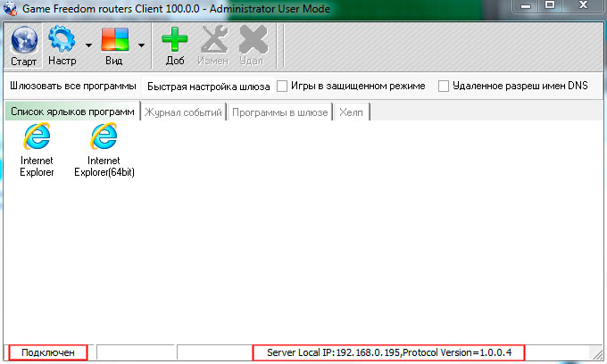This screenshot has height=364, width=607.
Task: Click the window resize grip corner
Action: (596, 353)
